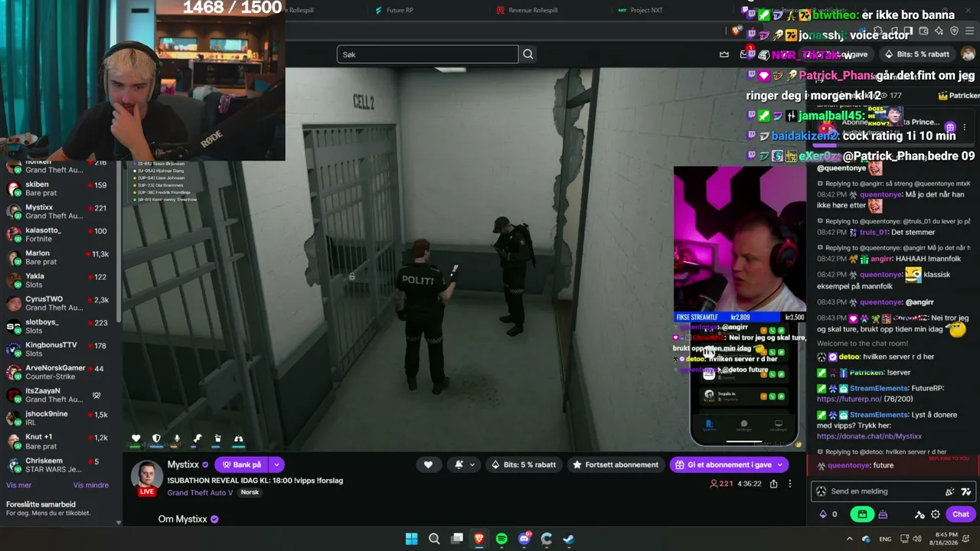Image resolution: width=980 pixels, height=551 pixels.
Task: Open the moderator sword tools icon
Action: click(x=920, y=514)
